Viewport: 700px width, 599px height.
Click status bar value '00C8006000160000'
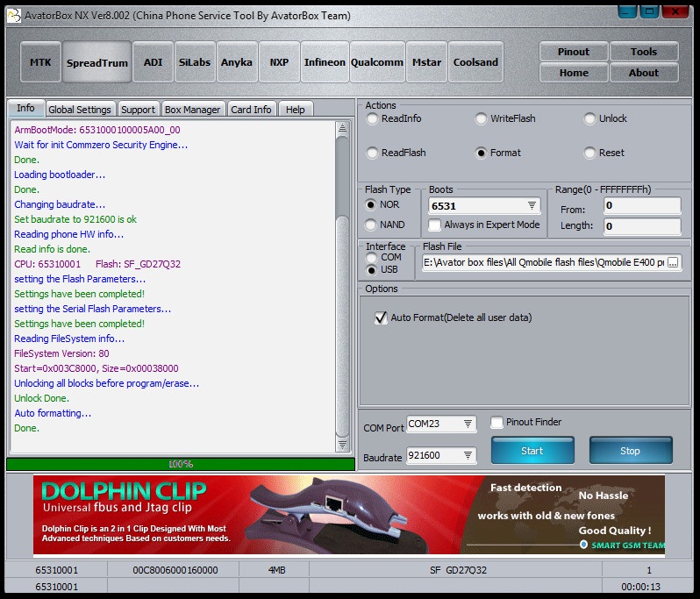(x=175, y=570)
